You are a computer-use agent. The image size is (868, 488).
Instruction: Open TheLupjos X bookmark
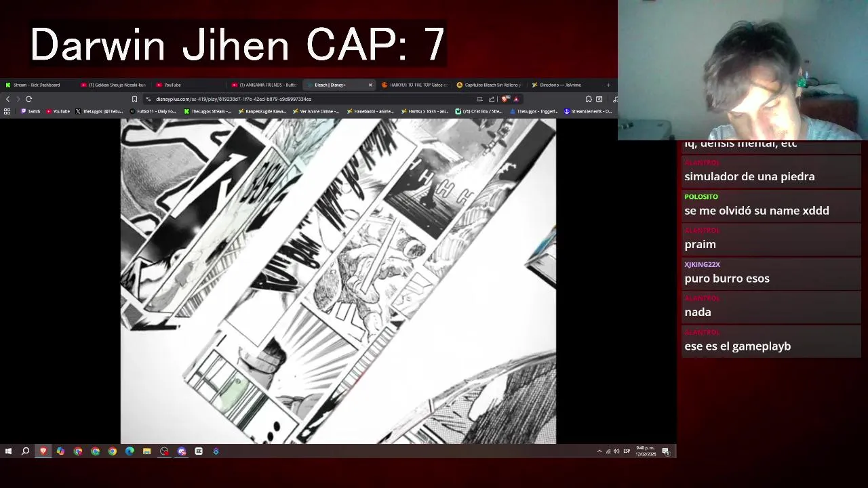coord(100,111)
